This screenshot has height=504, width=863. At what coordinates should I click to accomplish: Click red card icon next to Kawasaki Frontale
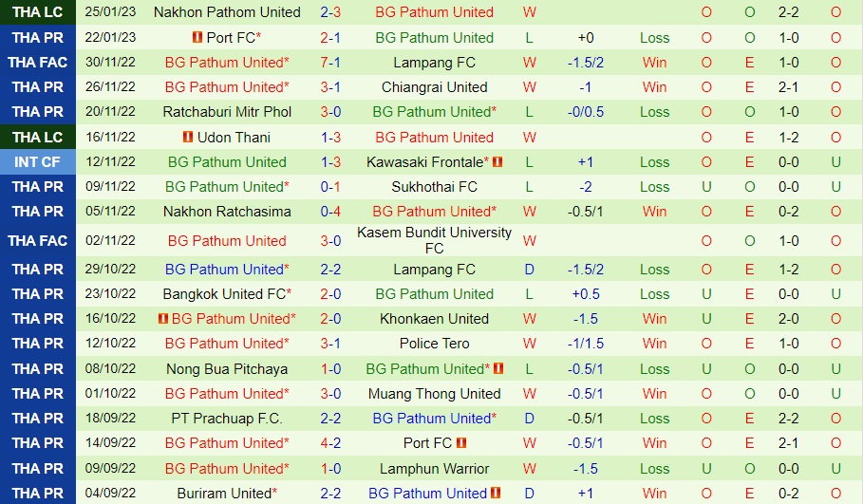[497, 162]
